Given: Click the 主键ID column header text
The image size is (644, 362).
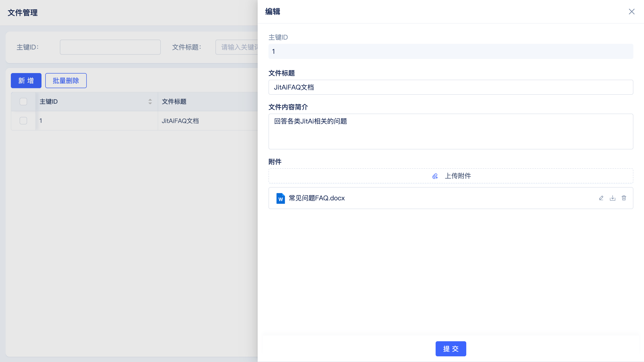Looking at the screenshot, I should tap(49, 102).
